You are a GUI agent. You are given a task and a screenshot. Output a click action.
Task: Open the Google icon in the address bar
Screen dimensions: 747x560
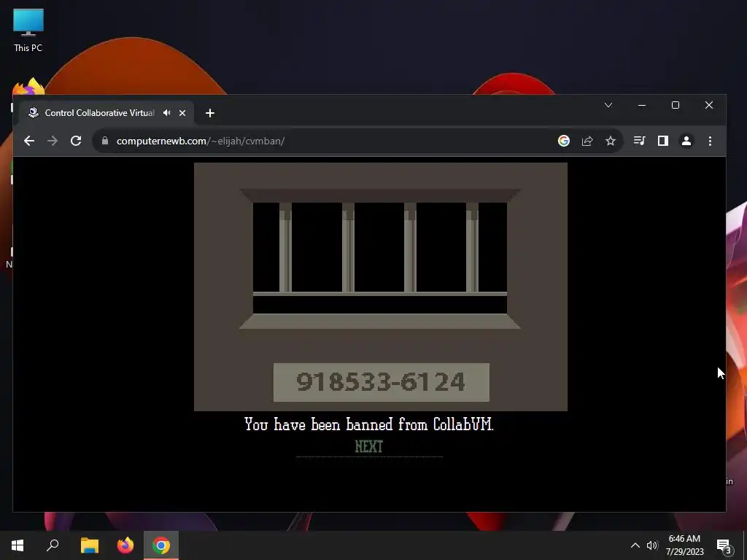(564, 141)
